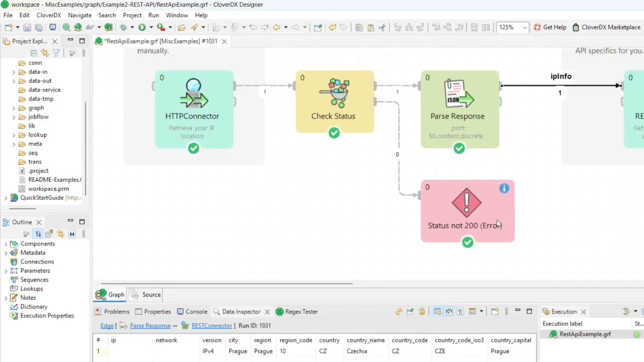Click the blue info badge on error component
Screen dimensions: 644x362
[504, 188]
